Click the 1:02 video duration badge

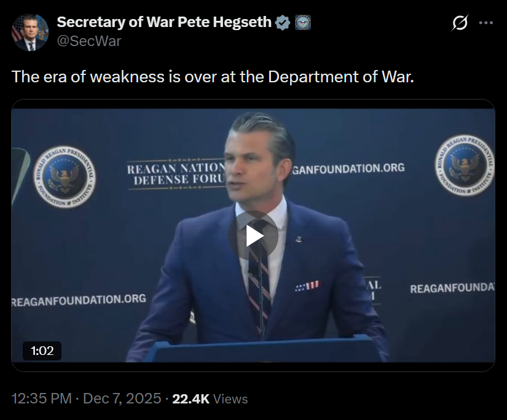(42, 351)
